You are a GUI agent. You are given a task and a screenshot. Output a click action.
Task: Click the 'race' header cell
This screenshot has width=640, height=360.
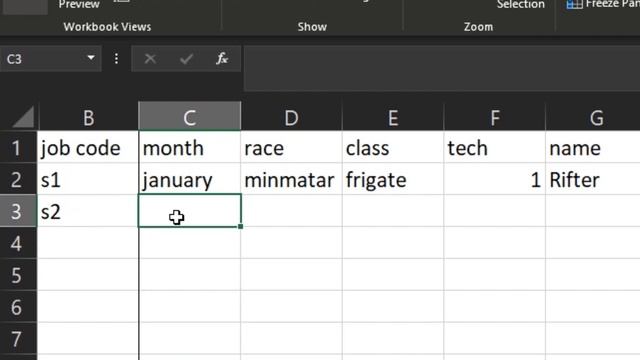click(x=291, y=147)
